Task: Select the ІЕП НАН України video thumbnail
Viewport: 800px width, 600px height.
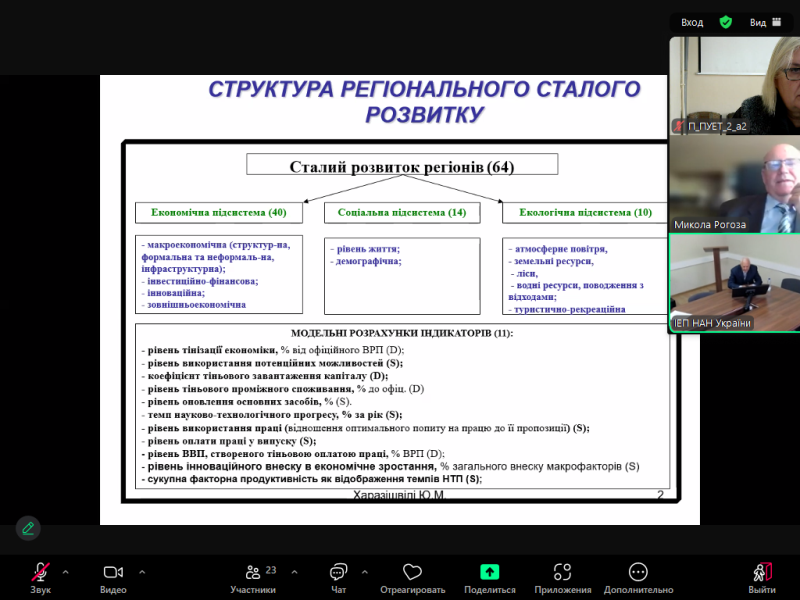Action: click(x=734, y=283)
